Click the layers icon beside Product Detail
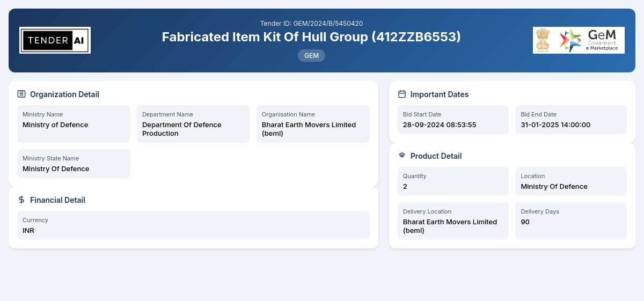This screenshot has width=644, height=301. [x=402, y=156]
